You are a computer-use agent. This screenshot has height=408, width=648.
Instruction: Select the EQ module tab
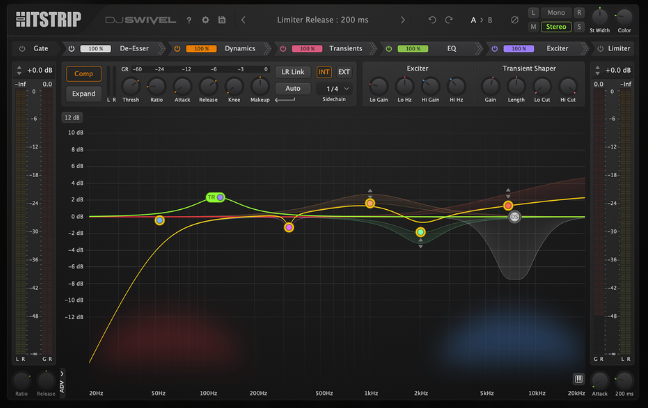pos(452,49)
